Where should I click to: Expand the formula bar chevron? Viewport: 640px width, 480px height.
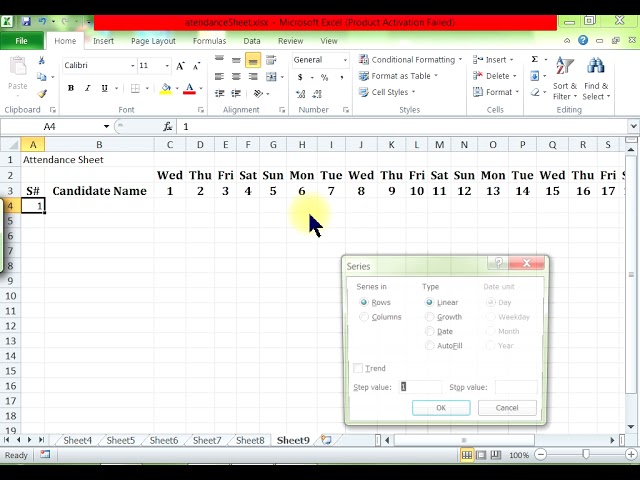coord(633,127)
